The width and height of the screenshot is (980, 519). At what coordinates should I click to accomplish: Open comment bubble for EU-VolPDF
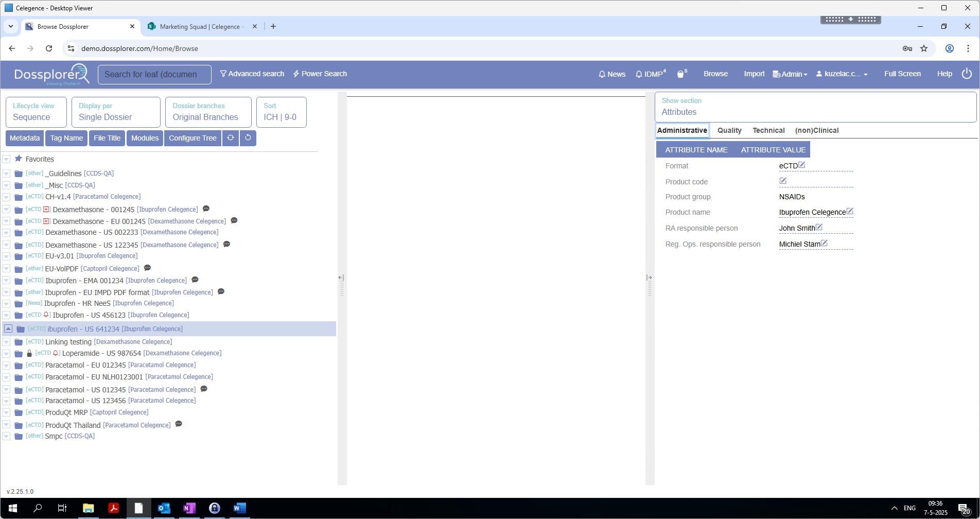click(147, 268)
